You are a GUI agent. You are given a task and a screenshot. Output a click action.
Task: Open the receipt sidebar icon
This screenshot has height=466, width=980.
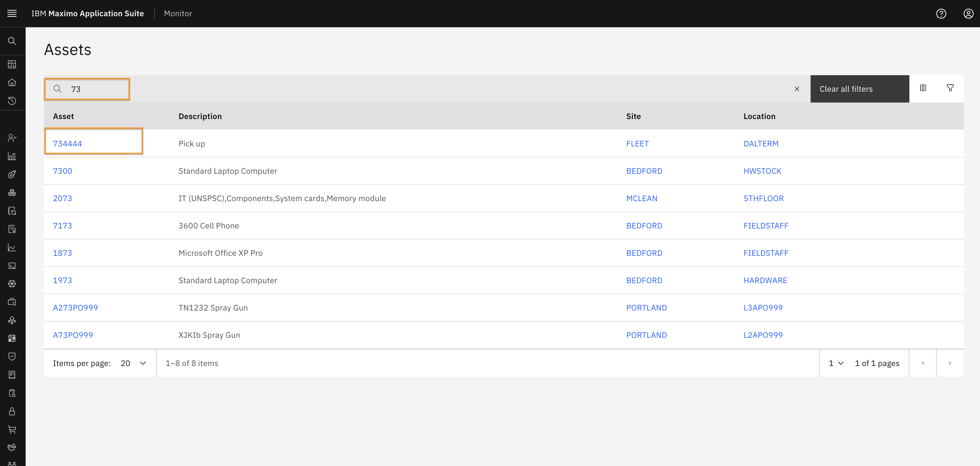pyautogui.click(x=12, y=375)
